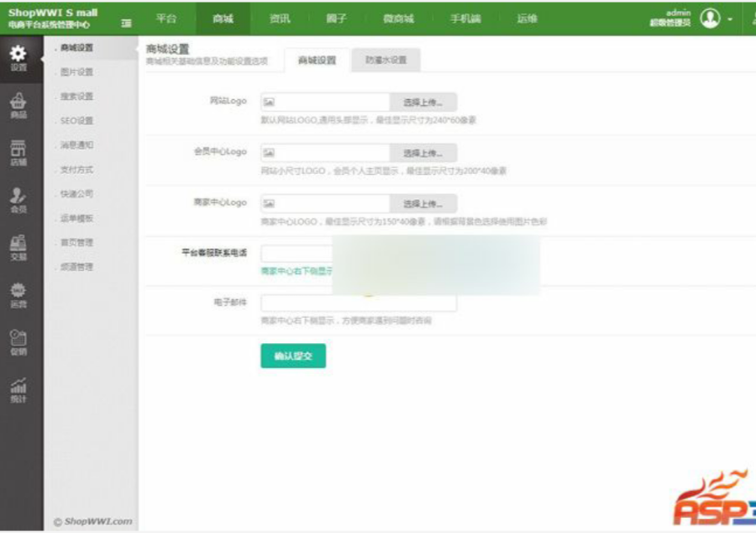Open 支付方式 in the settings submenu
This screenshot has height=533, width=756.
coord(76,169)
